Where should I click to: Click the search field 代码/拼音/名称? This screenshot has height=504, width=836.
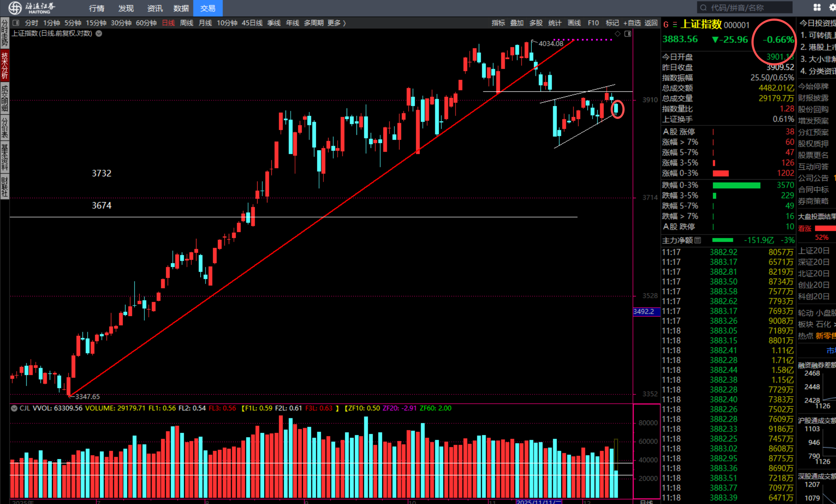point(744,8)
